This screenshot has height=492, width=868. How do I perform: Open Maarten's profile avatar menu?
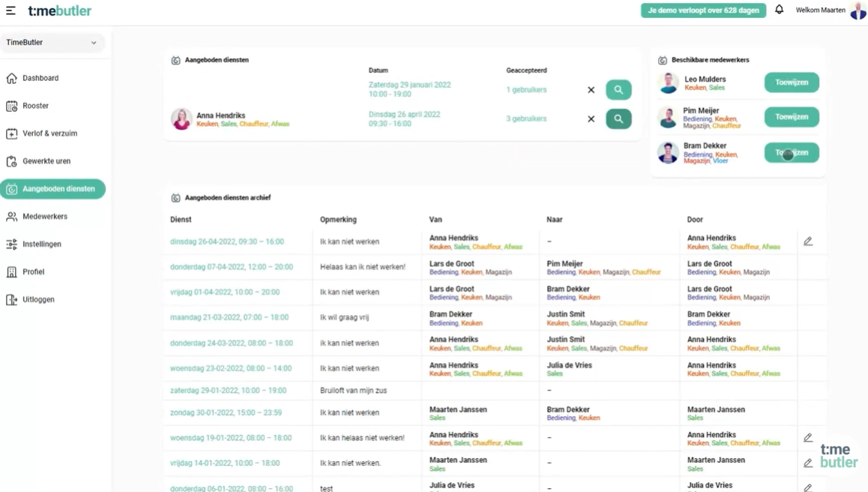pos(858,10)
